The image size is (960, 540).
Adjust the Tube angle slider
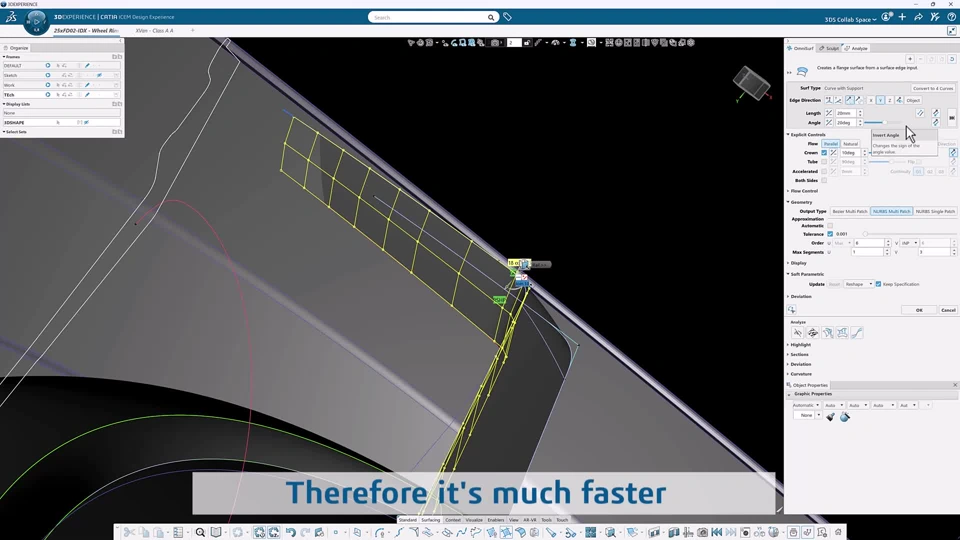point(891,162)
